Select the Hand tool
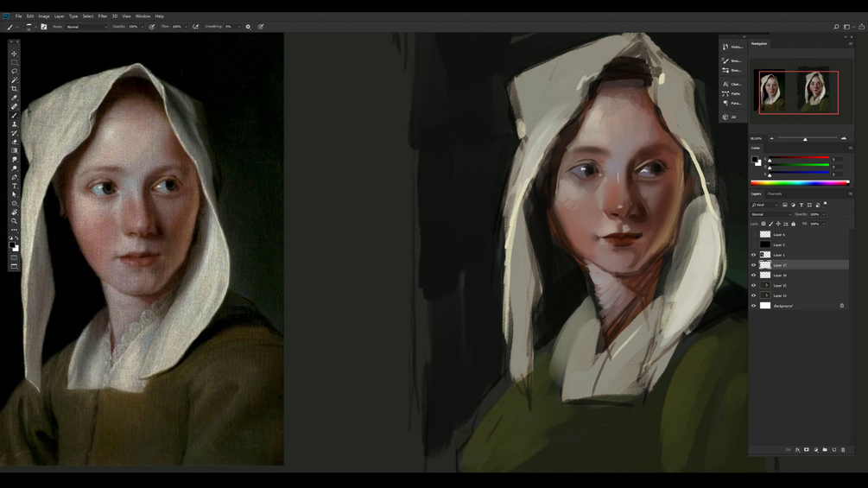The image size is (868, 488). 15,212
